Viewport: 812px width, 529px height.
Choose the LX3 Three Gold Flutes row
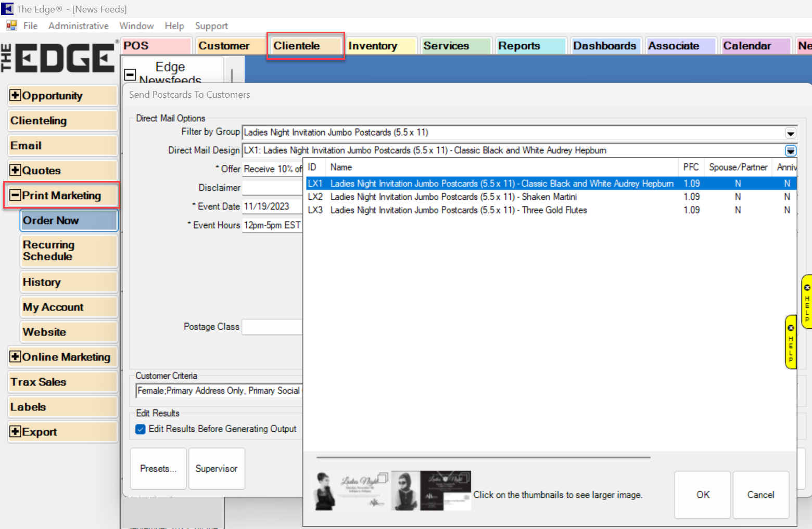coord(458,210)
